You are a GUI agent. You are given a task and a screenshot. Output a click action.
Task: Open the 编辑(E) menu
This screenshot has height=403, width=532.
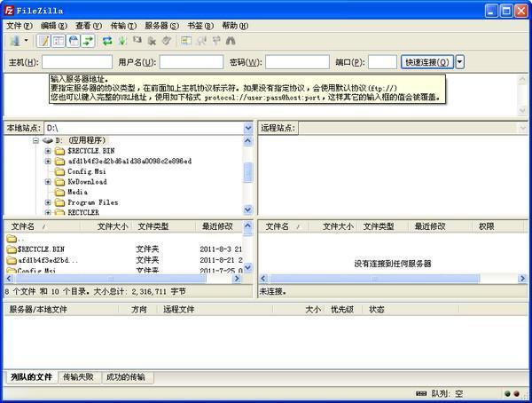tap(53, 26)
